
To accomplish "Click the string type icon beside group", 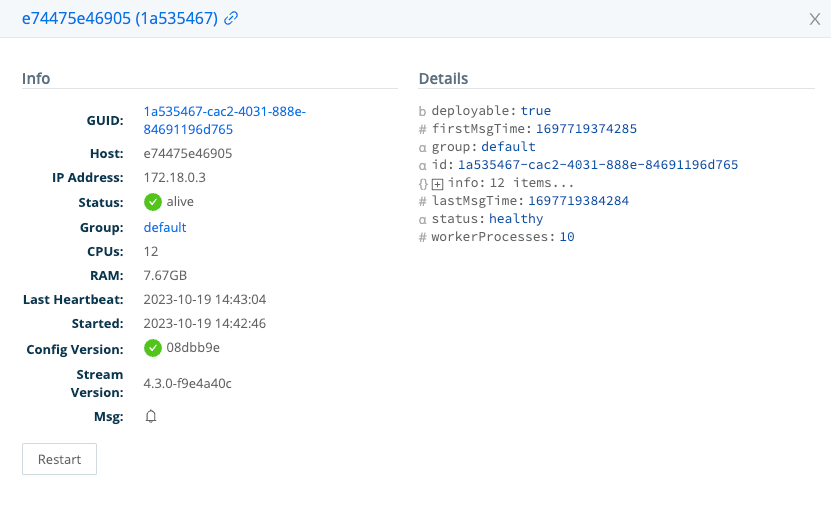I will [422, 147].
